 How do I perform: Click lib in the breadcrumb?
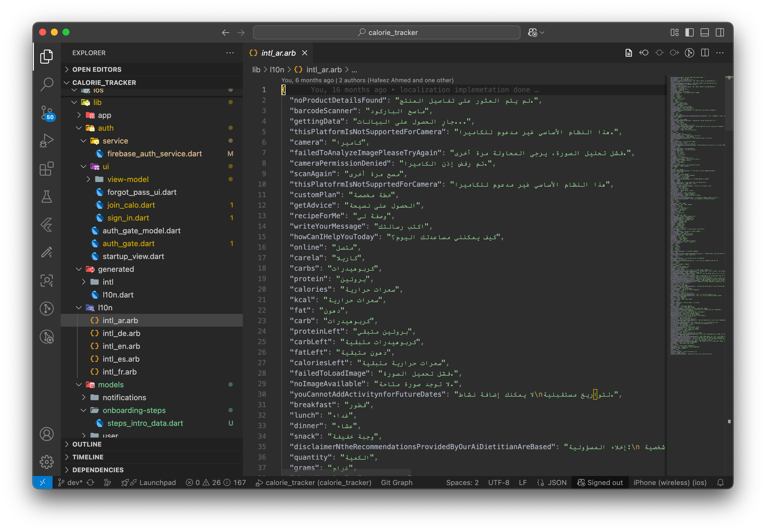256,70
